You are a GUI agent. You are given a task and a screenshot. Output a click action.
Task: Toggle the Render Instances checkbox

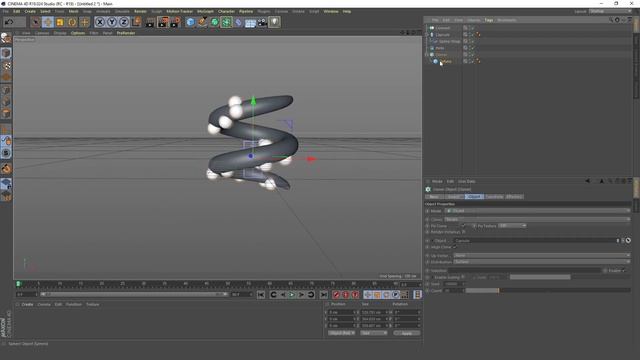click(x=464, y=232)
